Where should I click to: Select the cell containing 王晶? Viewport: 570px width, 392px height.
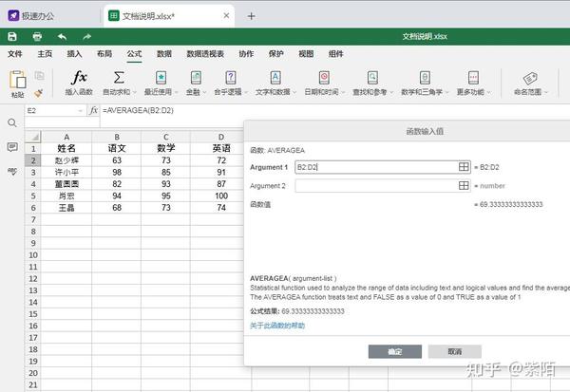66,208
